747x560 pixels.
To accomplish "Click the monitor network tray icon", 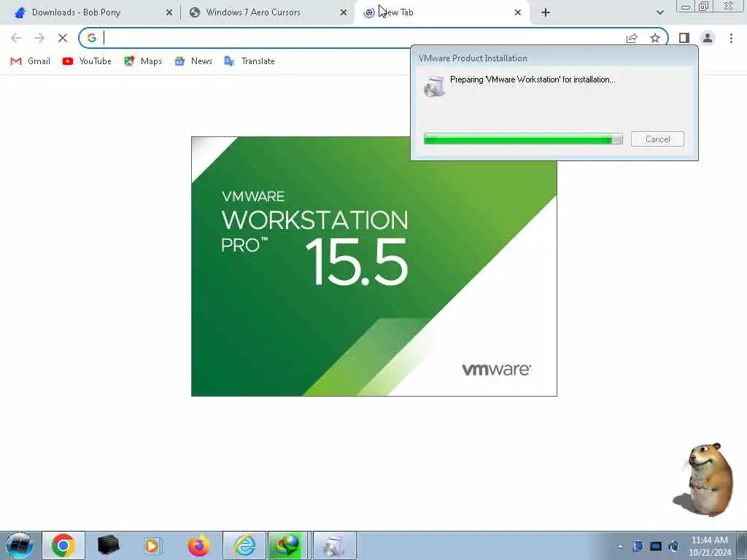I will click(656, 545).
